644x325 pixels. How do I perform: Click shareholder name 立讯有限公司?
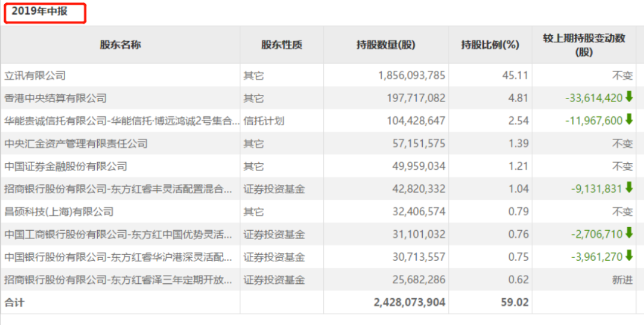click(x=35, y=76)
